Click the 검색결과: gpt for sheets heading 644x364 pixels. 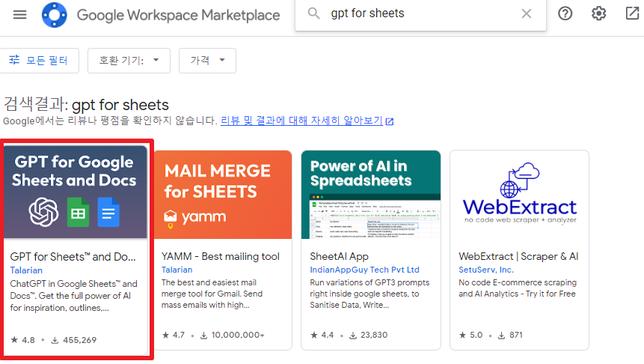pos(86,104)
